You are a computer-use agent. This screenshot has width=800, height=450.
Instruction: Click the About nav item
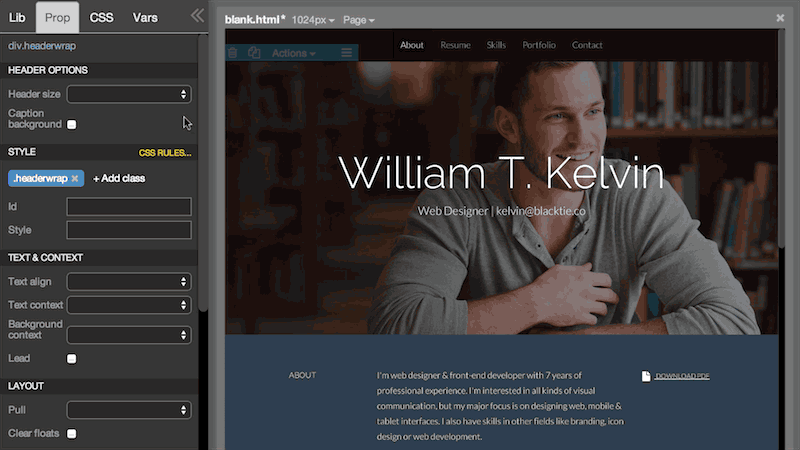tap(412, 45)
